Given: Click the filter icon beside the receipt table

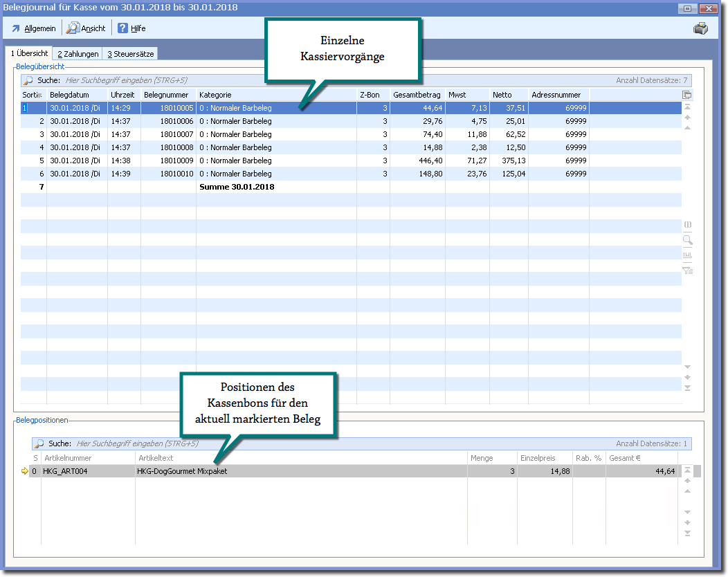Looking at the screenshot, I should click(x=687, y=270).
